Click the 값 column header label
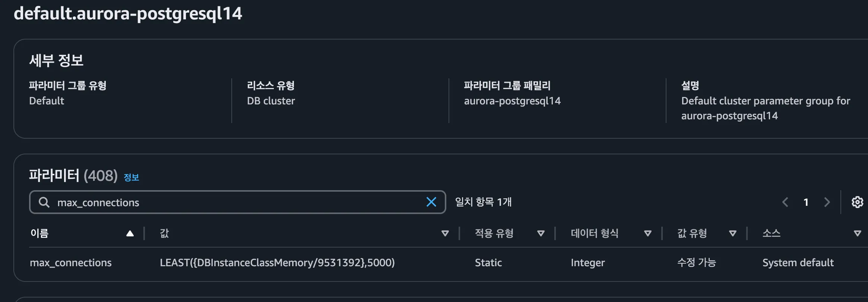 164,233
